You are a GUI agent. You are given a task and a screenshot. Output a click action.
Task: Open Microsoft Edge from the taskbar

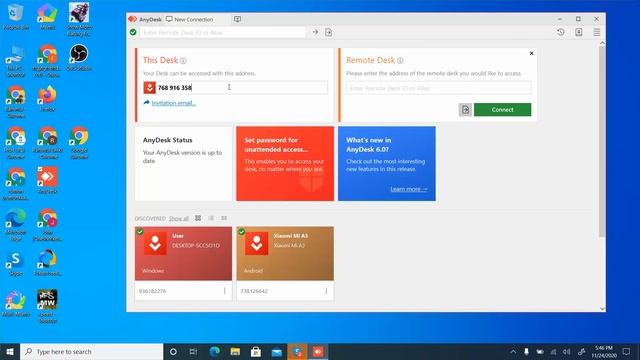point(214,351)
